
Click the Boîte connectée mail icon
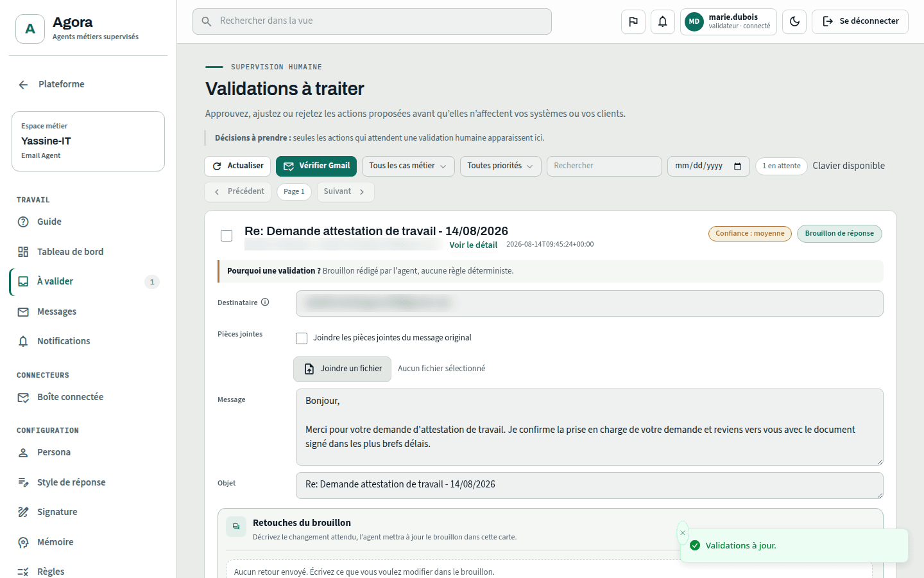23,397
